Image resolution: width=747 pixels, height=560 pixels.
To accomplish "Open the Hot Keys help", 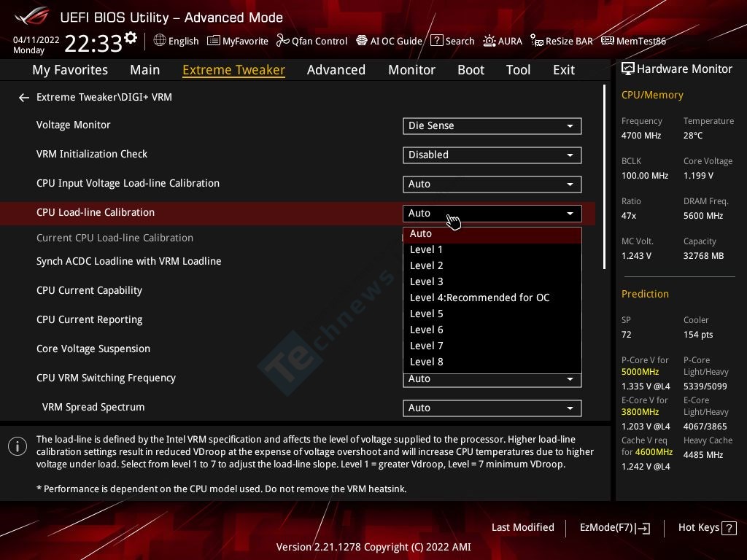I will coord(707,528).
